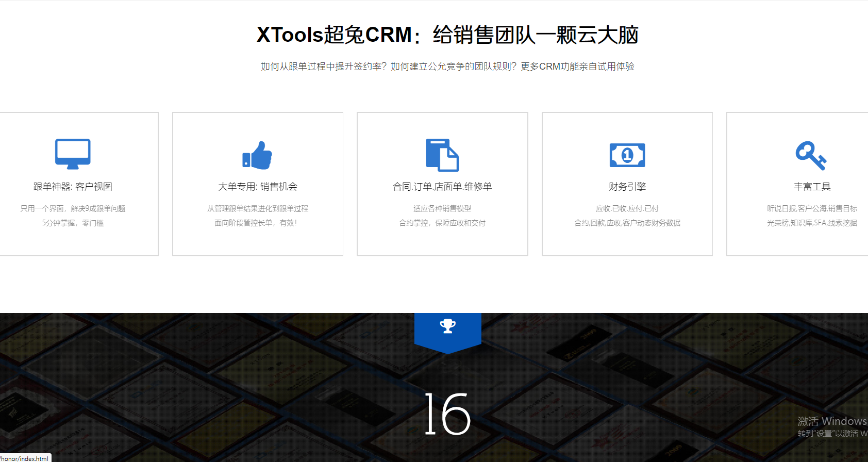The height and width of the screenshot is (462, 868).
Task: Open the 财务引擎 title
Action: pos(627,187)
